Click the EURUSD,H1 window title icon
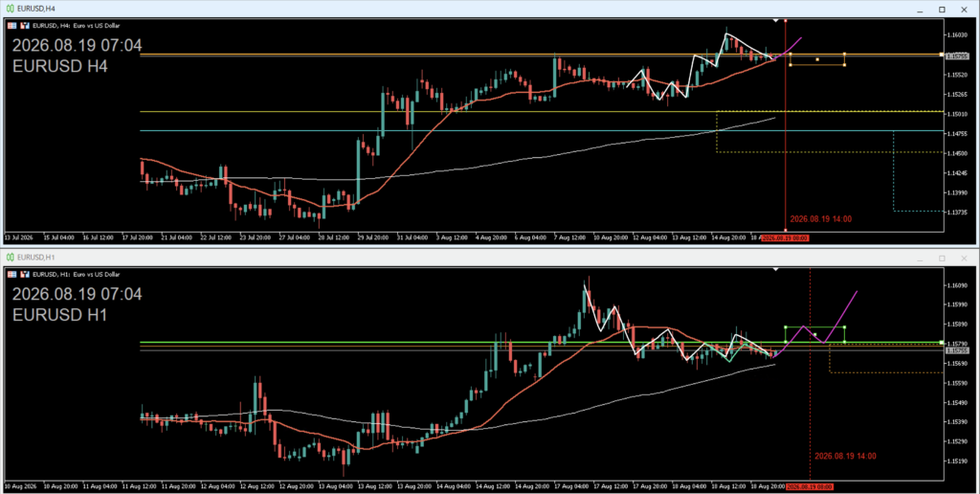This screenshot has width=980, height=494. (11, 257)
